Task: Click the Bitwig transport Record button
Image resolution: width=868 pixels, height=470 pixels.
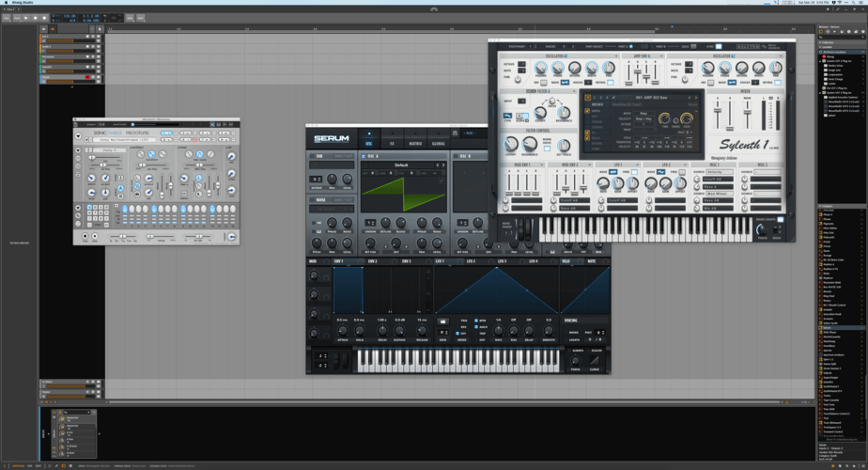Action: pos(44,18)
